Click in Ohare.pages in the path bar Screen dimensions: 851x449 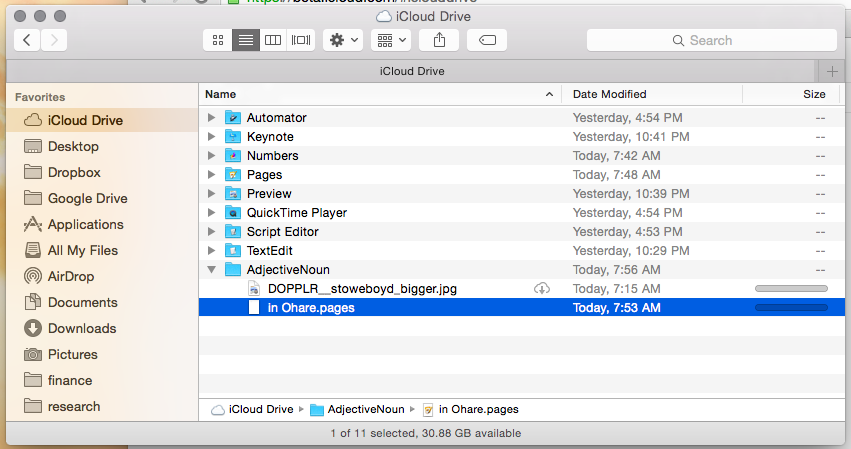(x=471, y=409)
